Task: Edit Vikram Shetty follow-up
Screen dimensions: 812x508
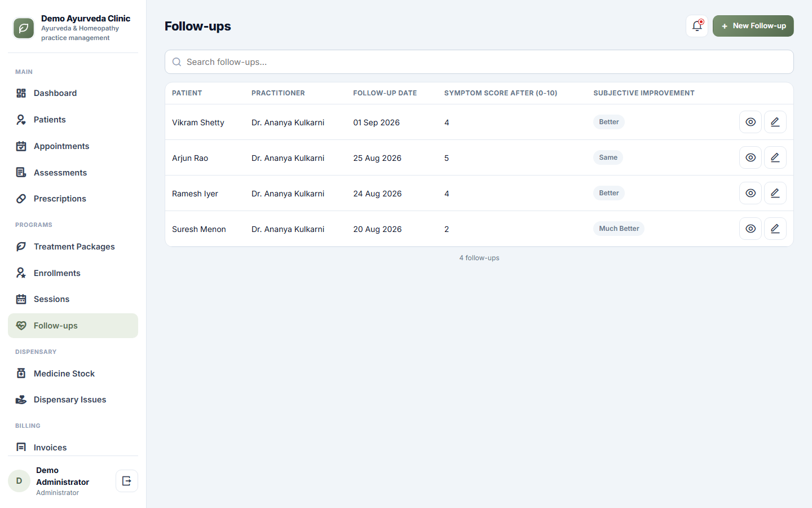Action: (x=775, y=122)
